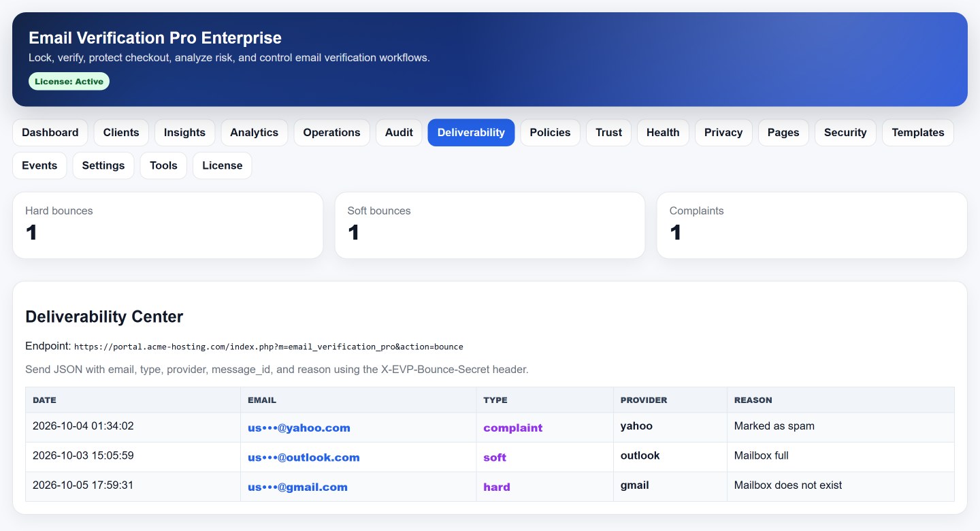This screenshot has height=531, width=980.
Task: Click the 'Deliverability Center' heading
Action: point(104,317)
